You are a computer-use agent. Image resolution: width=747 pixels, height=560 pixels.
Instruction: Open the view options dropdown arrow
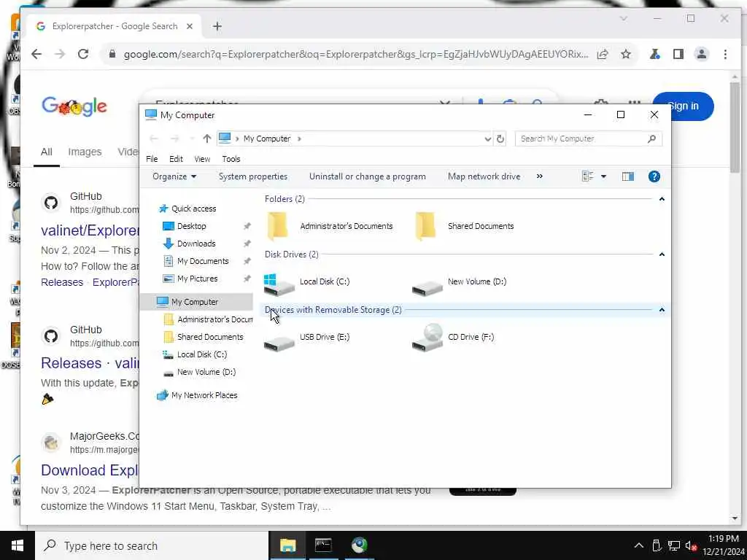[603, 176]
